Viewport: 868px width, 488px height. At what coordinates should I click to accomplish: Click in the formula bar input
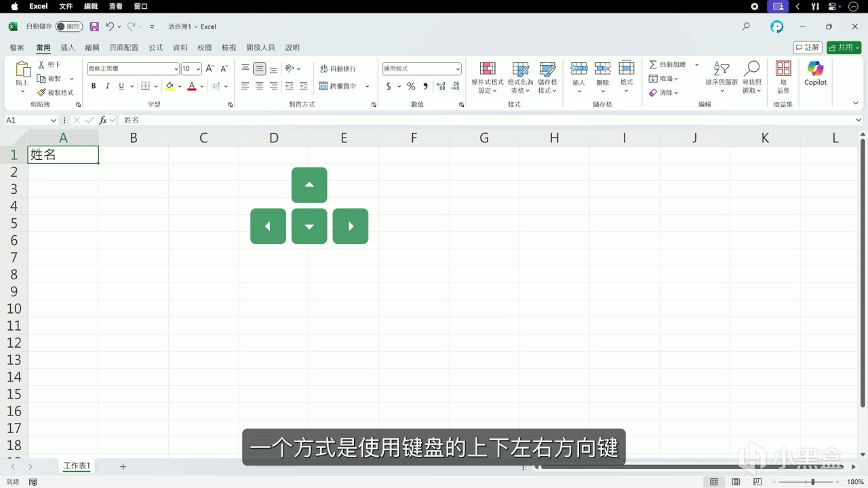tap(486, 120)
